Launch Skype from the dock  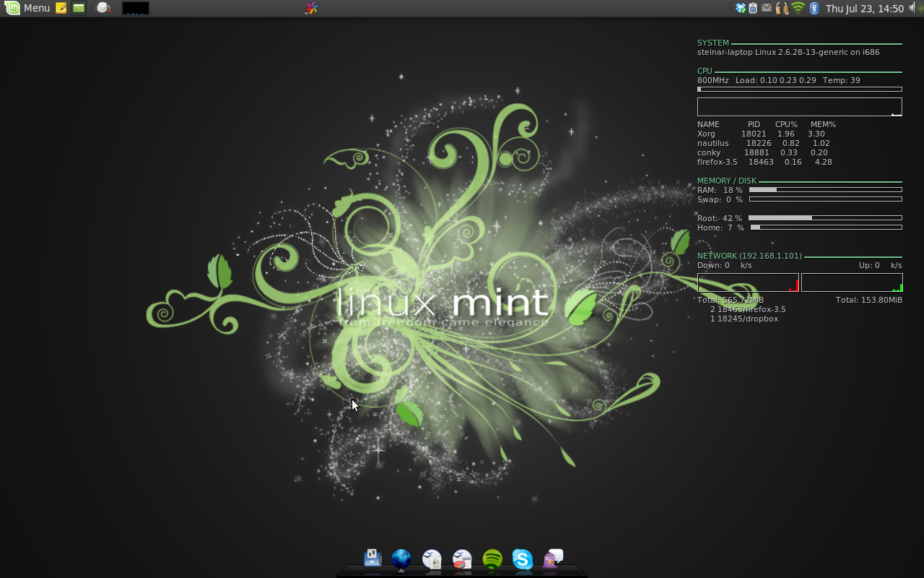pos(522,559)
